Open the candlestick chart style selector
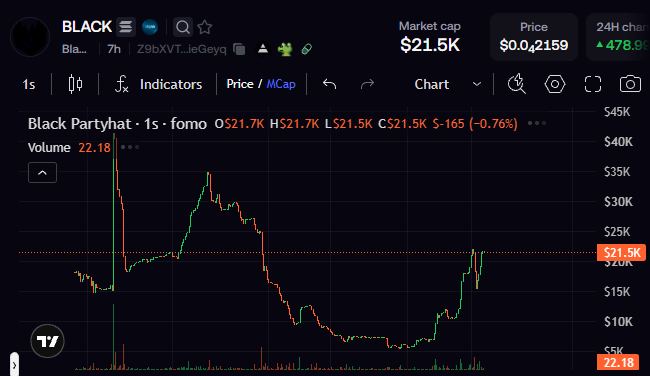The image size is (650, 376). (x=75, y=84)
